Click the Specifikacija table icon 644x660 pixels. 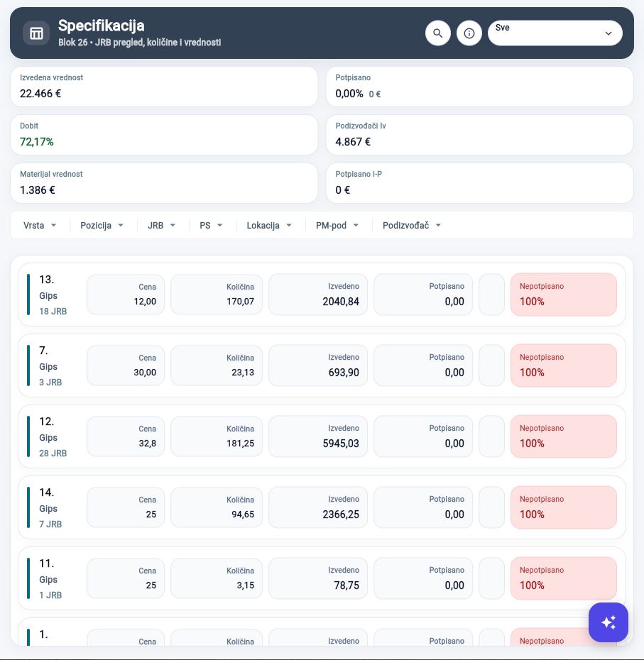point(36,33)
